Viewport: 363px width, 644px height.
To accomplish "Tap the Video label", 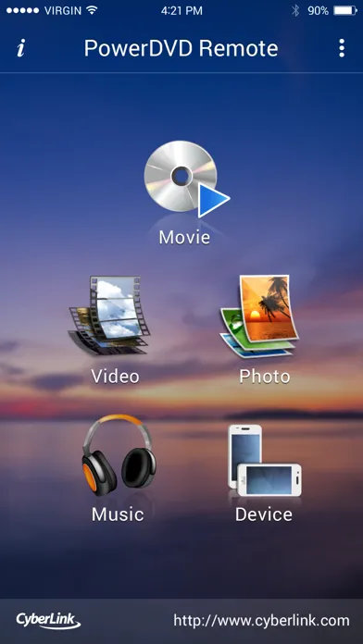I will pos(115,377).
